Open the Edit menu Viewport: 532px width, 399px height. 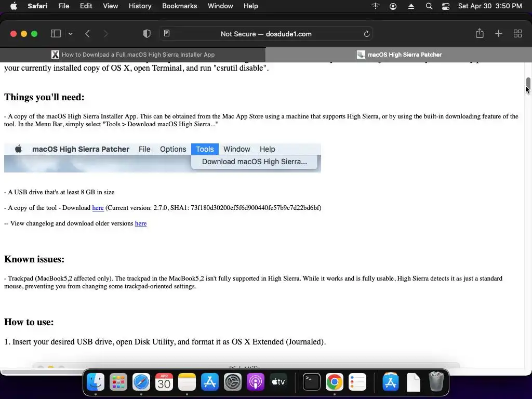[86, 6]
